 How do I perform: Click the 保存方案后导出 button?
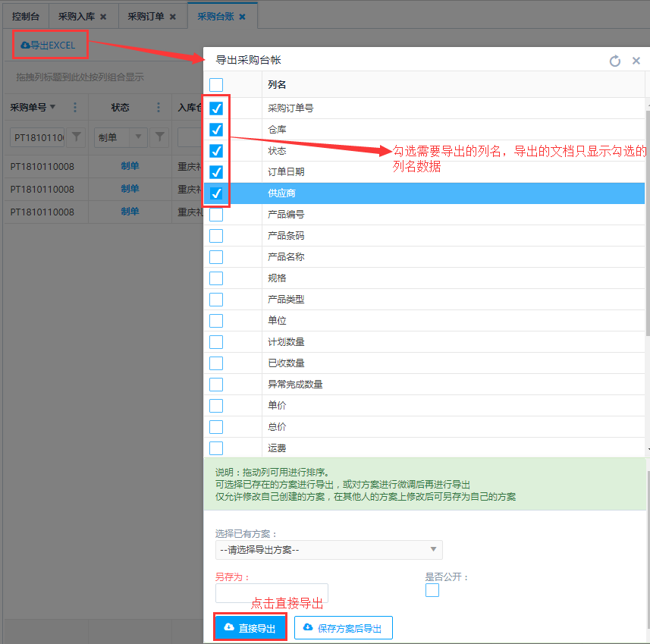pyautogui.click(x=343, y=628)
